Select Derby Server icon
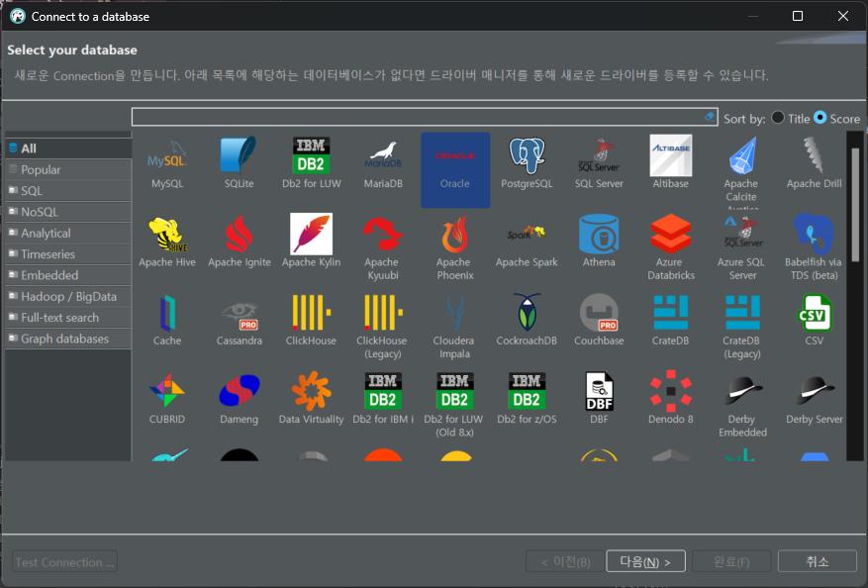The image size is (868, 588). (815, 399)
